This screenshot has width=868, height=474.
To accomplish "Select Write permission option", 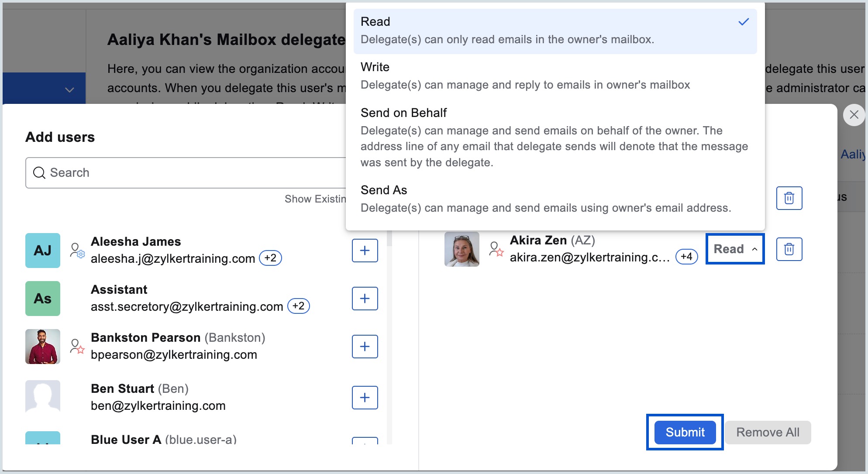I will point(555,76).
